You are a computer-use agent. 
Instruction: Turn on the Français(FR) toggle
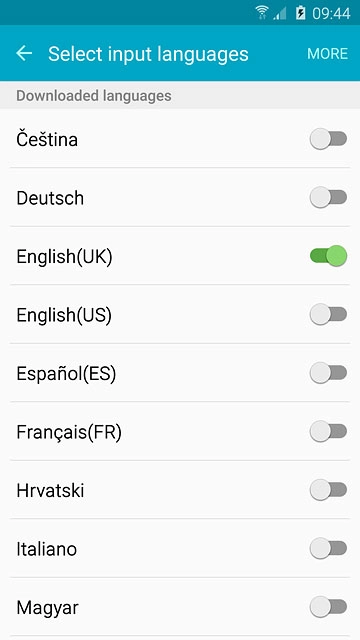coord(328,431)
